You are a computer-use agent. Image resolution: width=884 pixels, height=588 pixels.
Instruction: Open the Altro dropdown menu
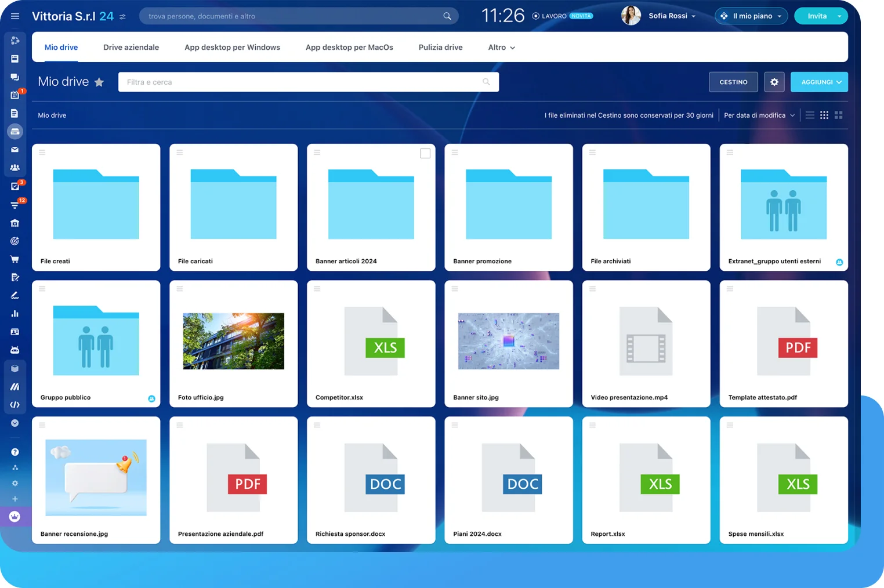click(x=501, y=48)
